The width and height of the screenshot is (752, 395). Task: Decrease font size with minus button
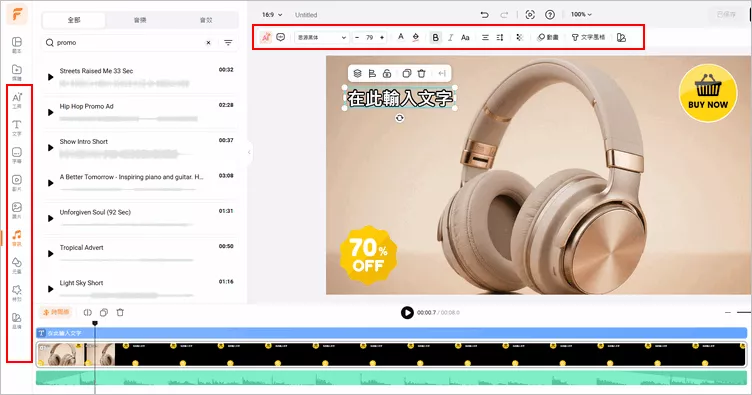[x=357, y=37]
